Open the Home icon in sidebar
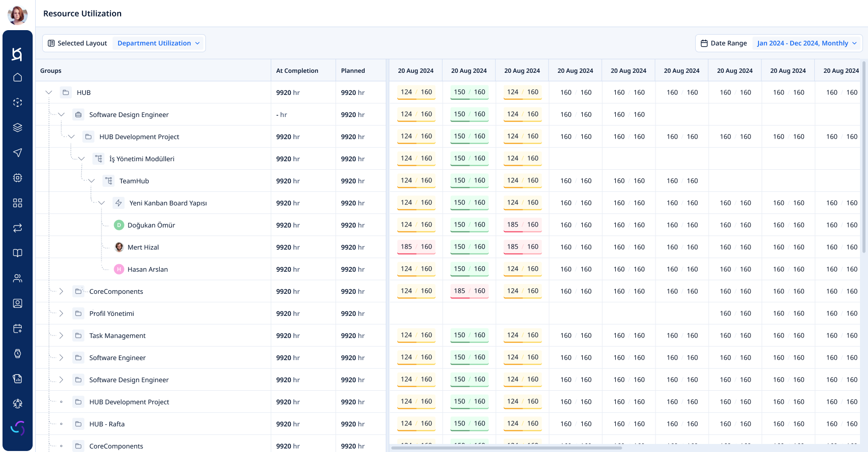Viewport: 868px width, 452px height. click(18, 77)
